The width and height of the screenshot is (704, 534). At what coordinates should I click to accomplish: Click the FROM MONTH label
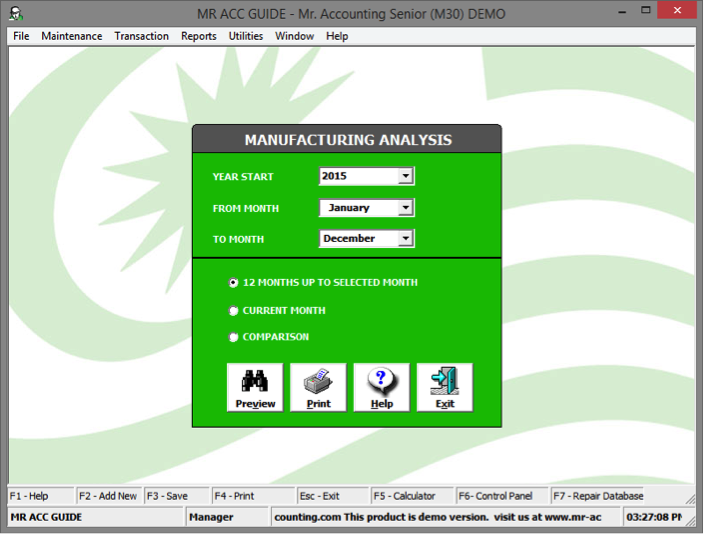246,208
